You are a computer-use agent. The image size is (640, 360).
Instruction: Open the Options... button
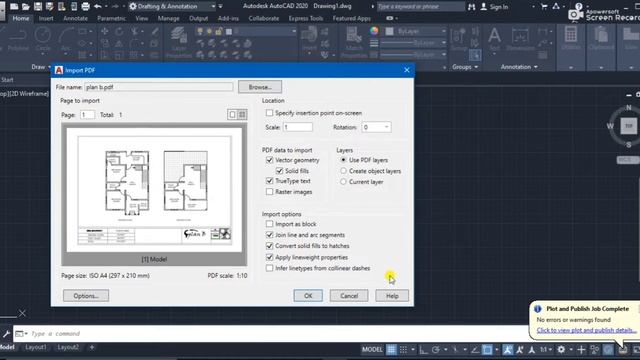pos(86,296)
